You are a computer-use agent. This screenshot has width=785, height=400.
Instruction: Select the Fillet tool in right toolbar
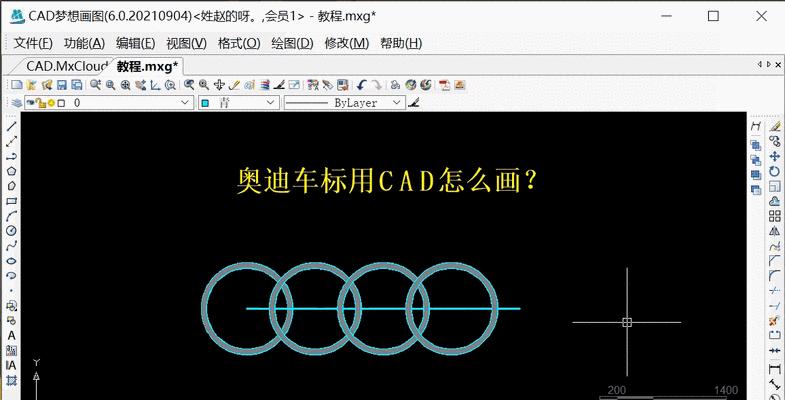coord(774,275)
